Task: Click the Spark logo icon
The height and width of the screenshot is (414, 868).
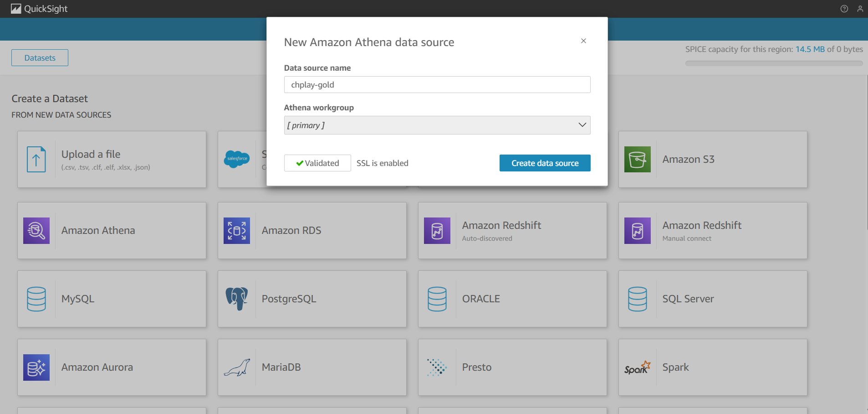Action: 637,367
